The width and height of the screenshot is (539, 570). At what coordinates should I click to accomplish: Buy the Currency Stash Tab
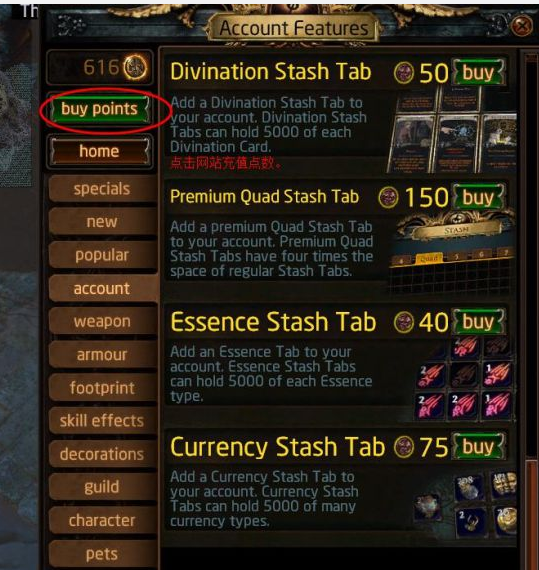click(x=478, y=447)
